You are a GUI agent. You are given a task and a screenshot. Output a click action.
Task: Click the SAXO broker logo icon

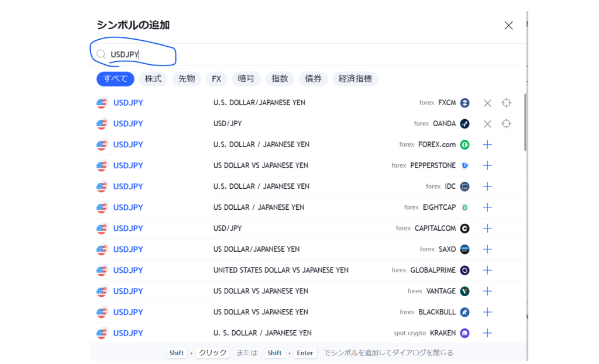click(465, 249)
